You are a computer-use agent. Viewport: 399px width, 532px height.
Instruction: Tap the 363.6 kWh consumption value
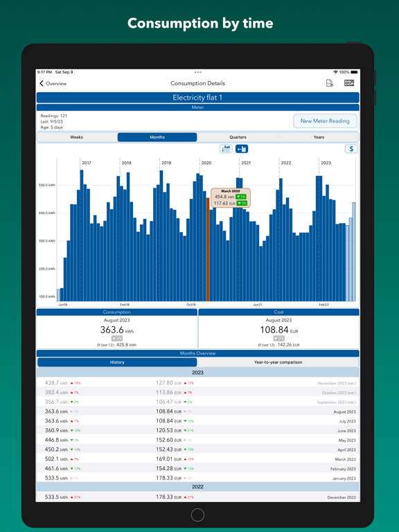[x=116, y=330]
